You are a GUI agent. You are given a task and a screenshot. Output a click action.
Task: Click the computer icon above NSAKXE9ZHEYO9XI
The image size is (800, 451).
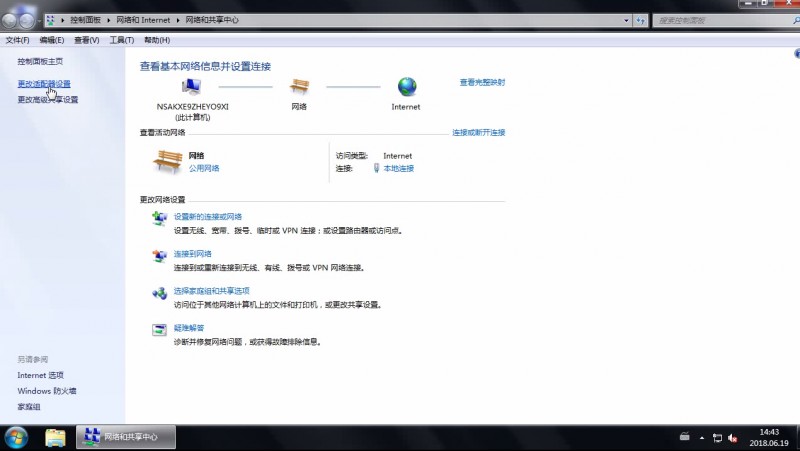[191, 87]
